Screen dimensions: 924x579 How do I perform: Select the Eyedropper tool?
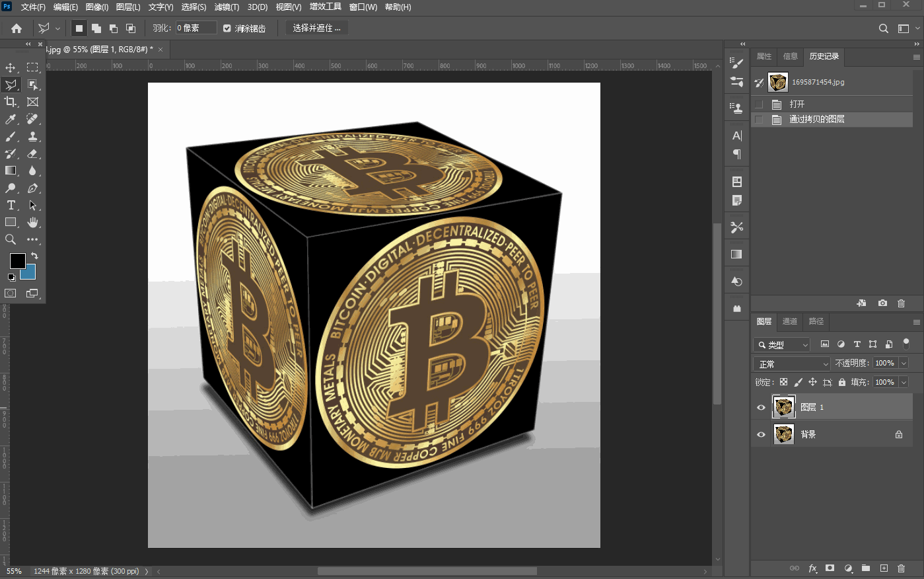(x=11, y=119)
